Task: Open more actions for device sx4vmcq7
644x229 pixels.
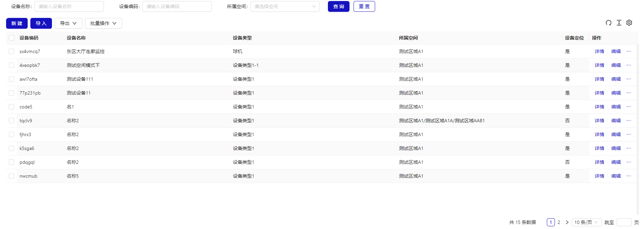Action: click(x=628, y=51)
